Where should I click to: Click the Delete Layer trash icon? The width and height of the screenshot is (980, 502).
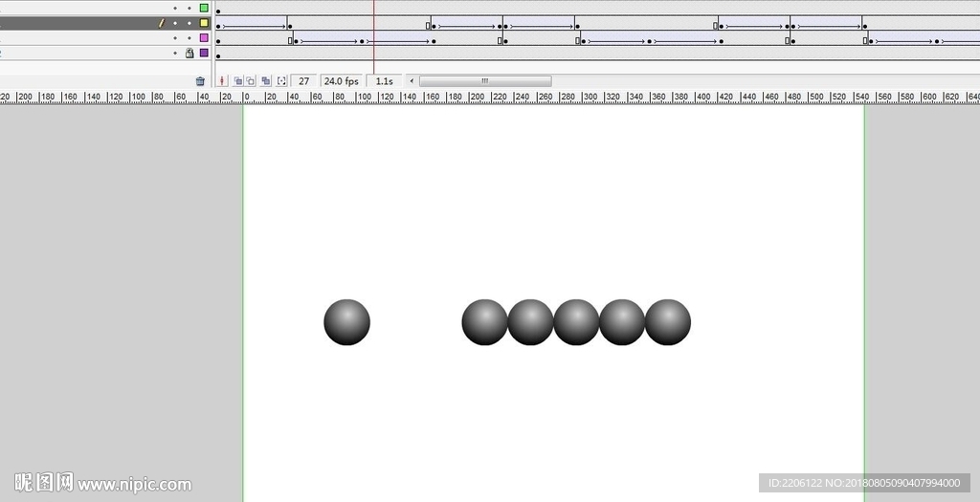[x=200, y=82]
